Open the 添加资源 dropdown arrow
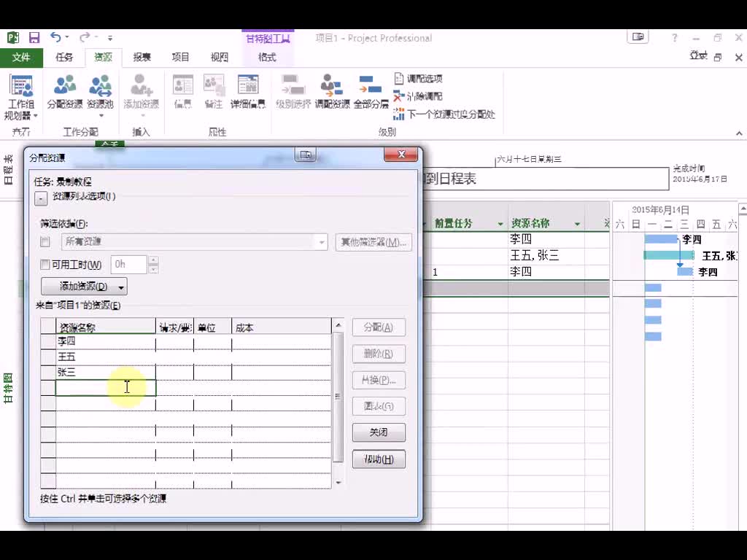The height and width of the screenshot is (560, 747). [x=120, y=287]
